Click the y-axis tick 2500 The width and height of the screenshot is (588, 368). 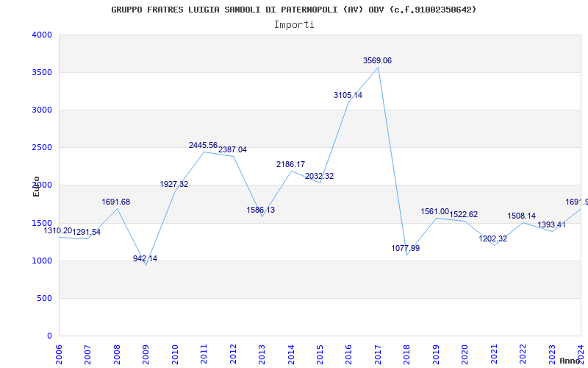[42, 148]
